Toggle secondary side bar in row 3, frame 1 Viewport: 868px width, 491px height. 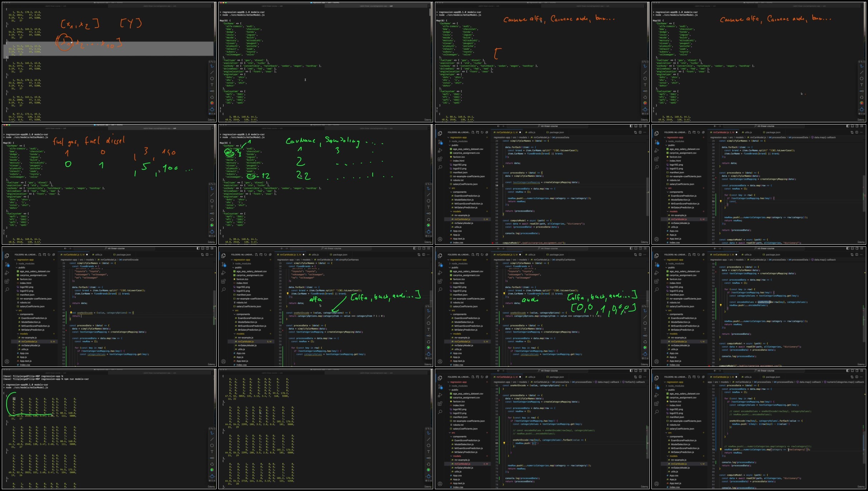tap(207, 248)
